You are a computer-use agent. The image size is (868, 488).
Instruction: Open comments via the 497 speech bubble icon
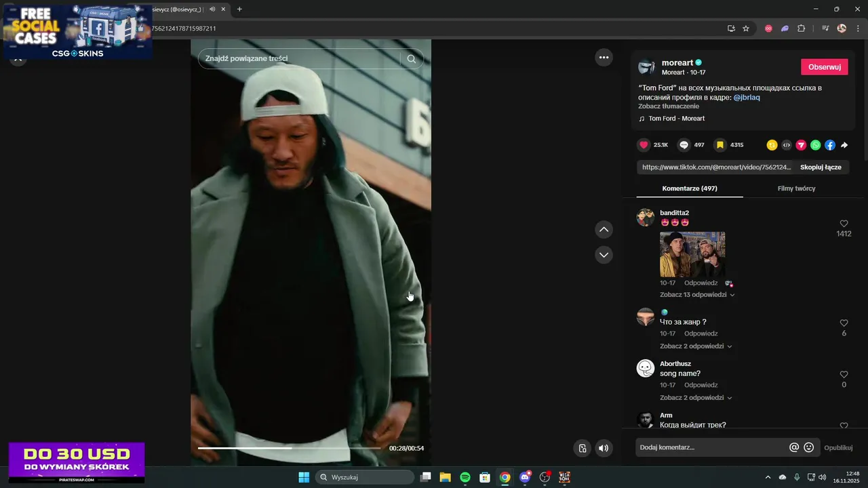[x=684, y=145]
